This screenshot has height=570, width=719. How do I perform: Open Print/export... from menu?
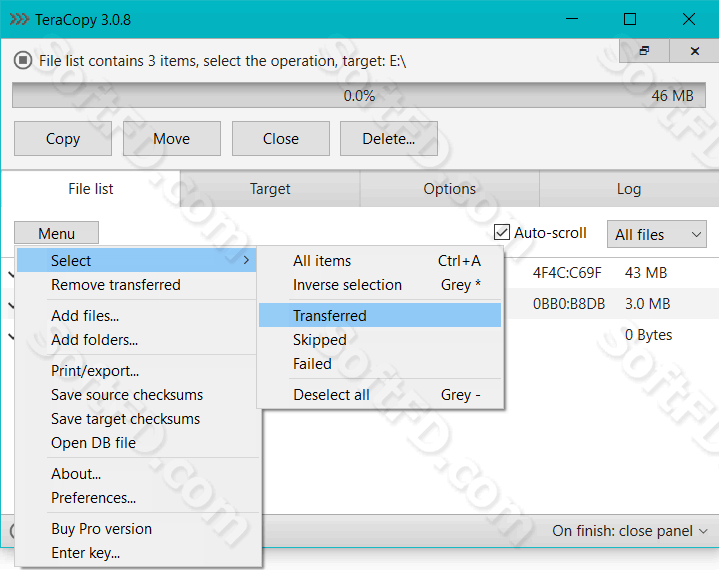136,371
